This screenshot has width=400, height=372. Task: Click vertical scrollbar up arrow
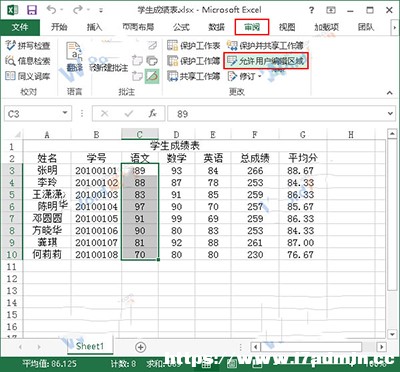coord(392,134)
